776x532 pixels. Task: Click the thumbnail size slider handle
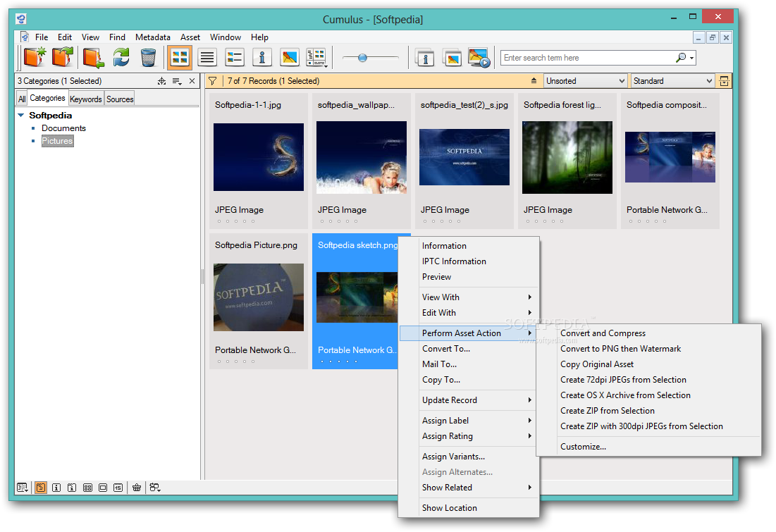362,58
